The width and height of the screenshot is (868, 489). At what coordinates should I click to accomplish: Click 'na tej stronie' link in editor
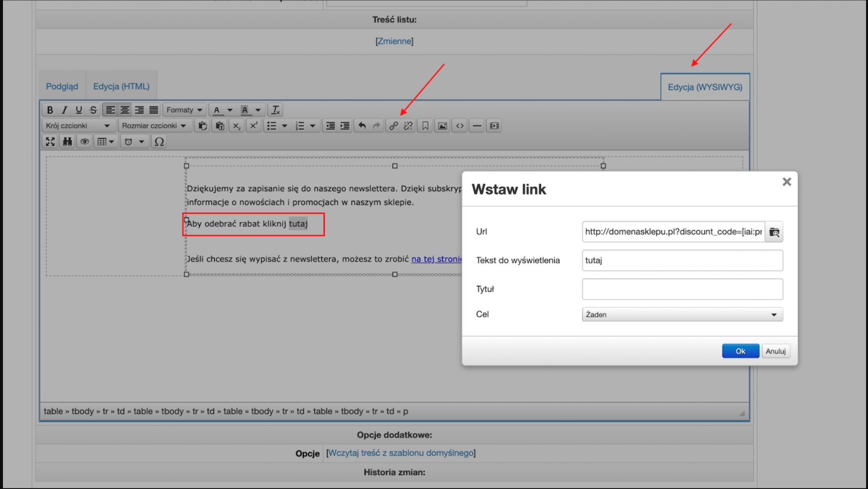436,259
